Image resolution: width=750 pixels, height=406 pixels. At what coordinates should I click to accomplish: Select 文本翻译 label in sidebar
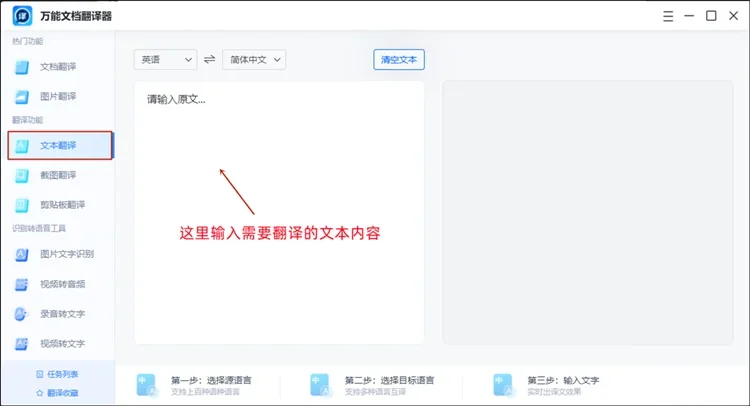(x=58, y=145)
